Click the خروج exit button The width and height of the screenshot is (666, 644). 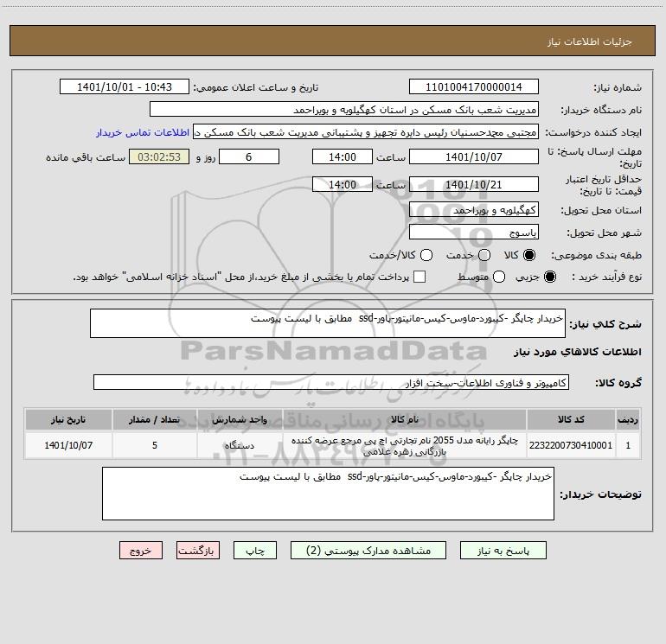click(x=141, y=551)
